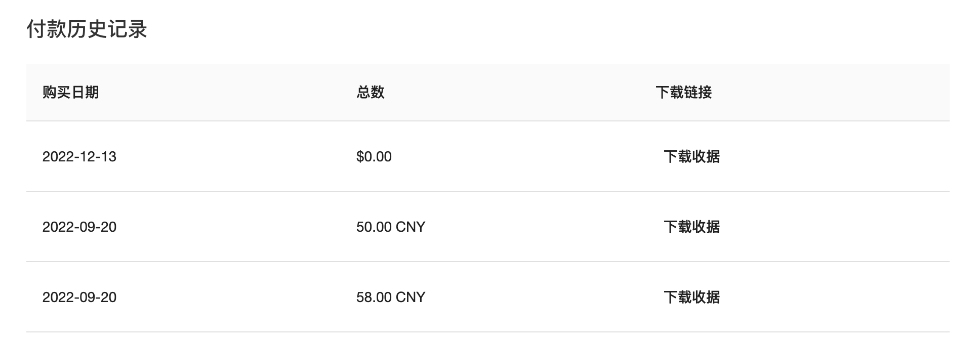
Task: Click the 50.00 CNY total amount
Action: tap(390, 227)
